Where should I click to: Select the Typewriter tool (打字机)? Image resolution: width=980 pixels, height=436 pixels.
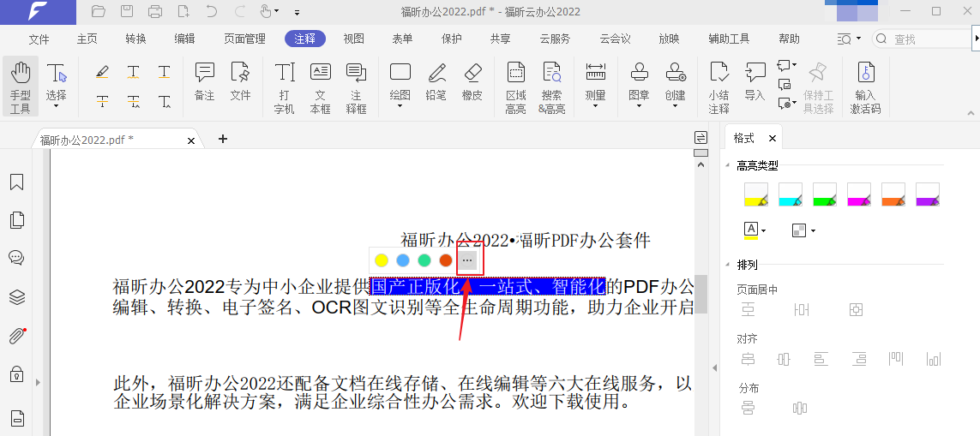(x=285, y=88)
